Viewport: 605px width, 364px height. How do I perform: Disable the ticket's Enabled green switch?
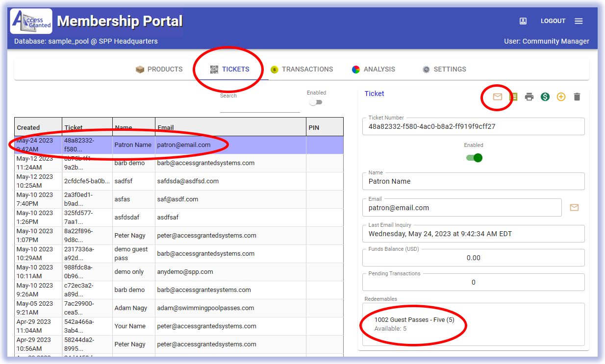[474, 158]
